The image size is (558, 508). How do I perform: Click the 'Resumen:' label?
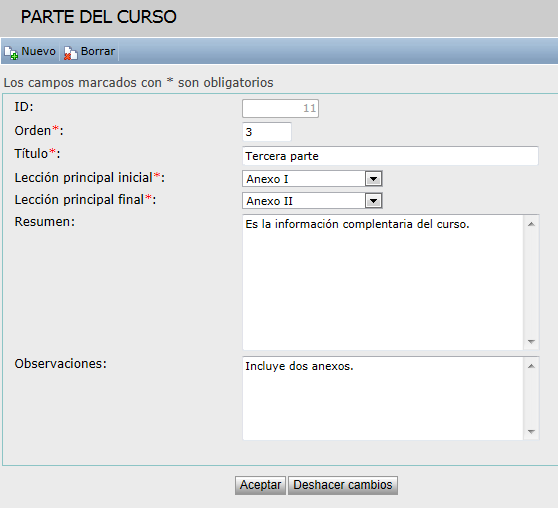coord(45,222)
